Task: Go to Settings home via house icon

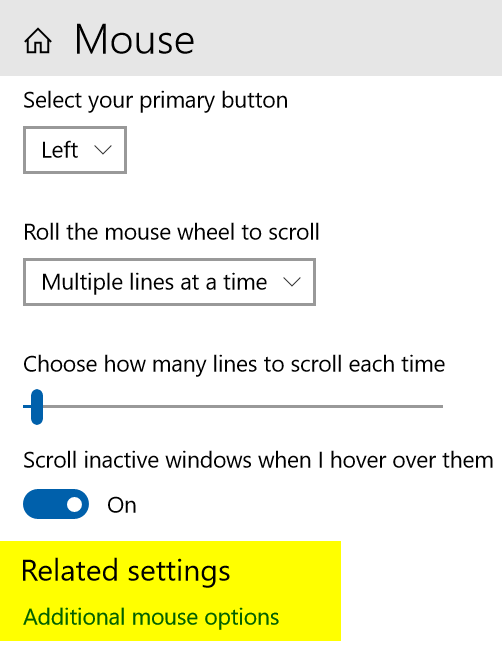Action: pyautogui.click(x=38, y=41)
